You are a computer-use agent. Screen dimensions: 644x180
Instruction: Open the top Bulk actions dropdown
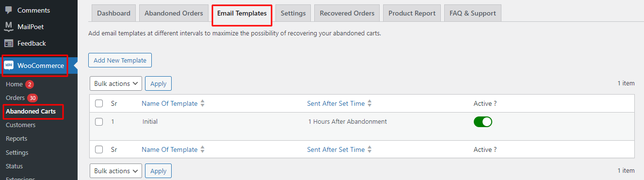pyautogui.click(x=116, y=83)
